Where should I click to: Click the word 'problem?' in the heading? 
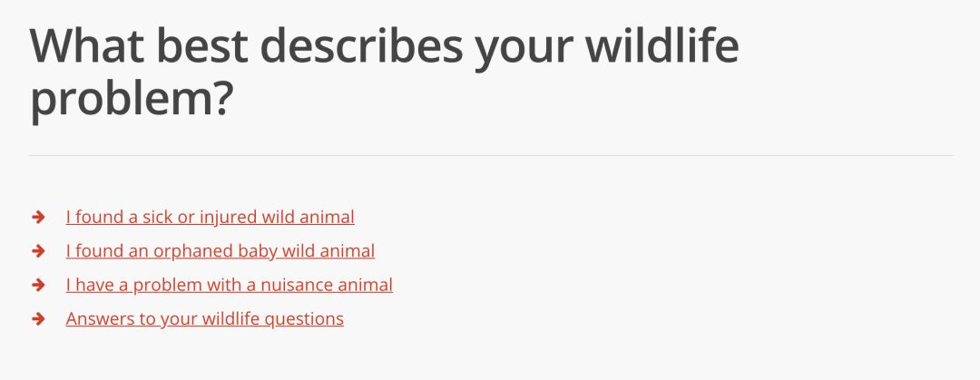pos(132,100)
